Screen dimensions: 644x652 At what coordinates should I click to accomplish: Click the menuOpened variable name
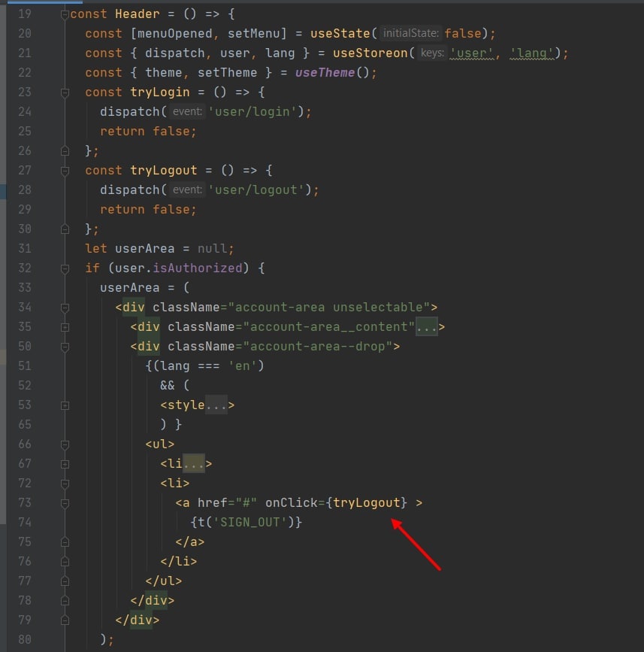point(175,34)
